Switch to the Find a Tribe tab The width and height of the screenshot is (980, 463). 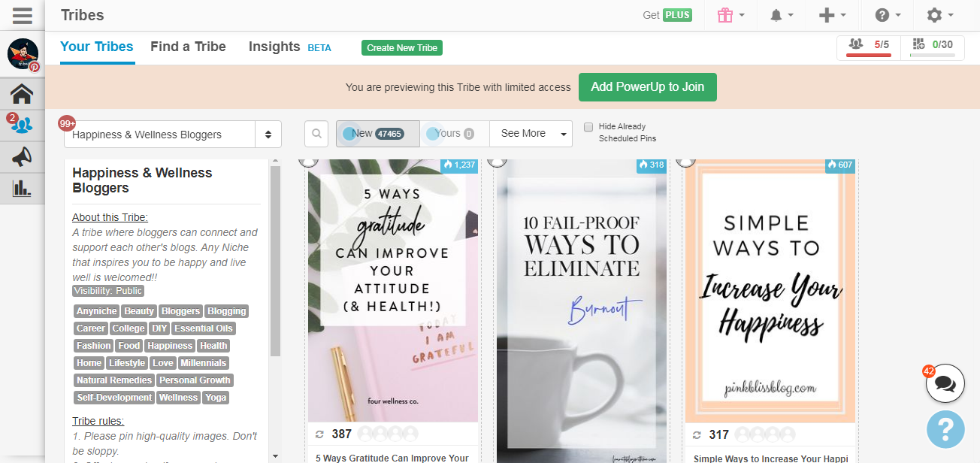(188, 47)
